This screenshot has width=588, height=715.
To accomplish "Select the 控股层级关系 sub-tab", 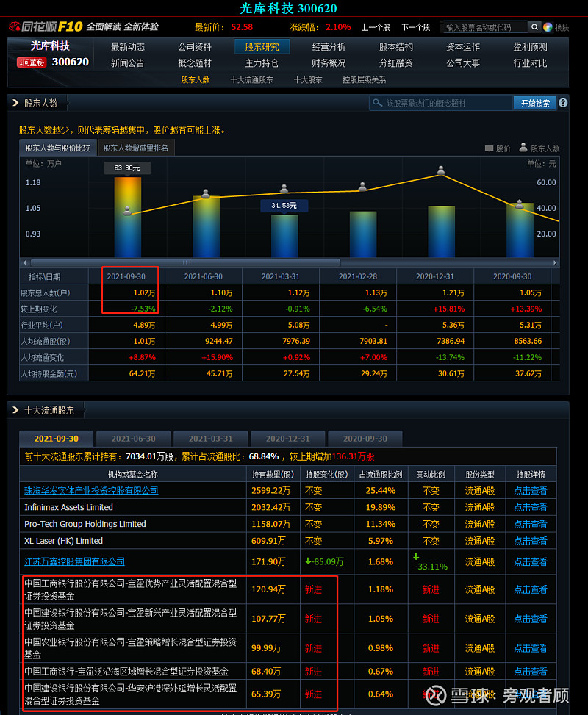I will click(365, 80).
